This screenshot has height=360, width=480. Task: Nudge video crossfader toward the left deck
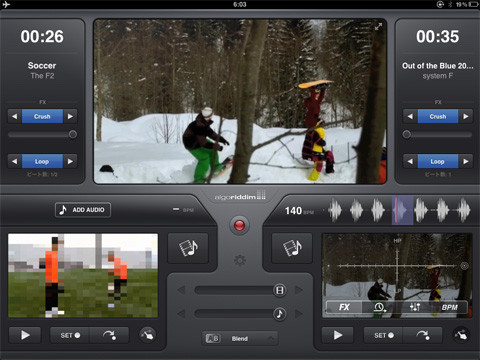tap(181, 290)
